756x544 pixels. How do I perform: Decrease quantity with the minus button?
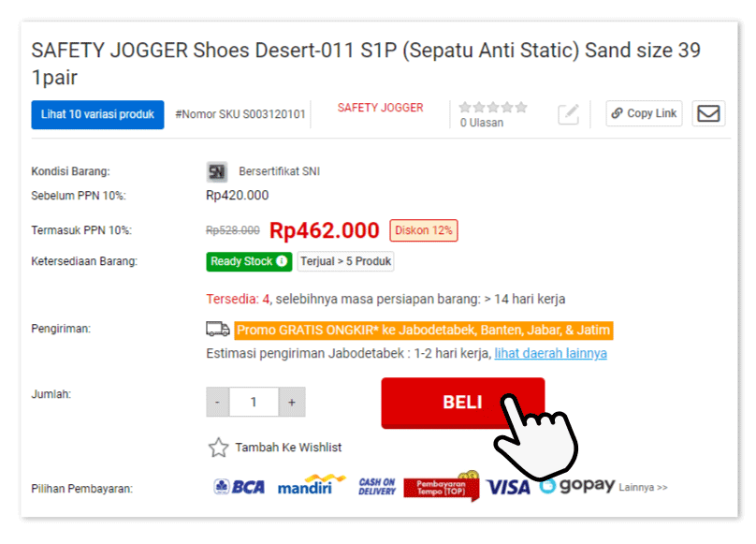[x=217, y=402]
